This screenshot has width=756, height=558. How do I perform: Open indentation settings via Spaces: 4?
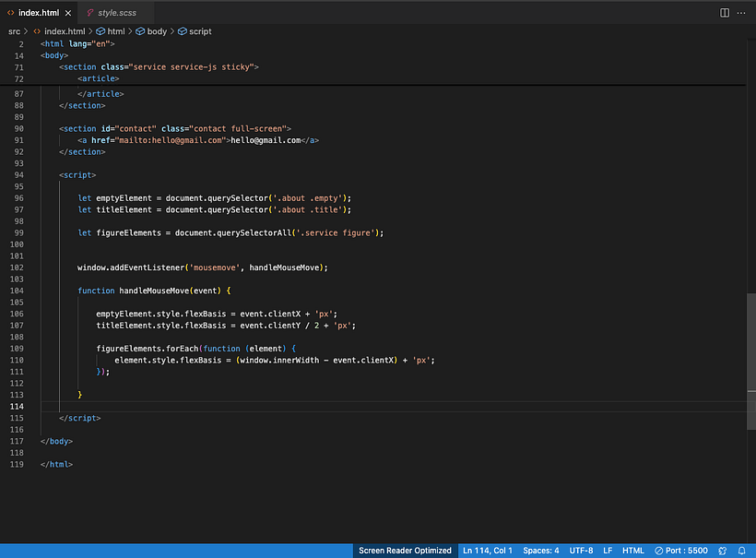pos(540,551)
